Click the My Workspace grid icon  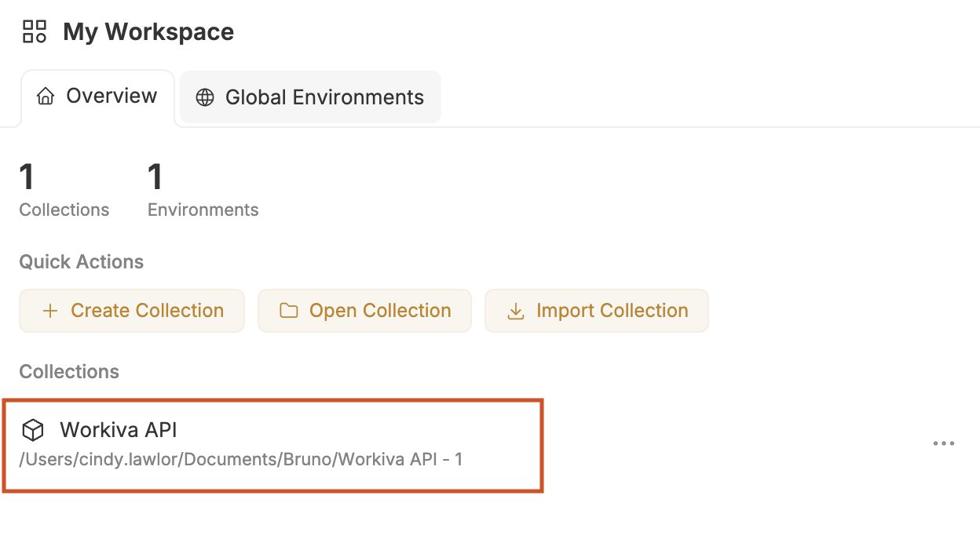[x=35, y=31]
